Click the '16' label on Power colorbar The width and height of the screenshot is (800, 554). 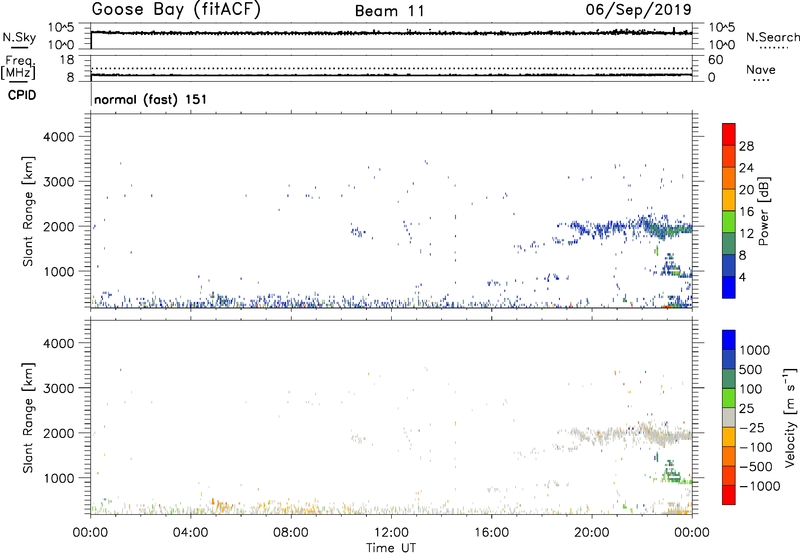[746, 212]
